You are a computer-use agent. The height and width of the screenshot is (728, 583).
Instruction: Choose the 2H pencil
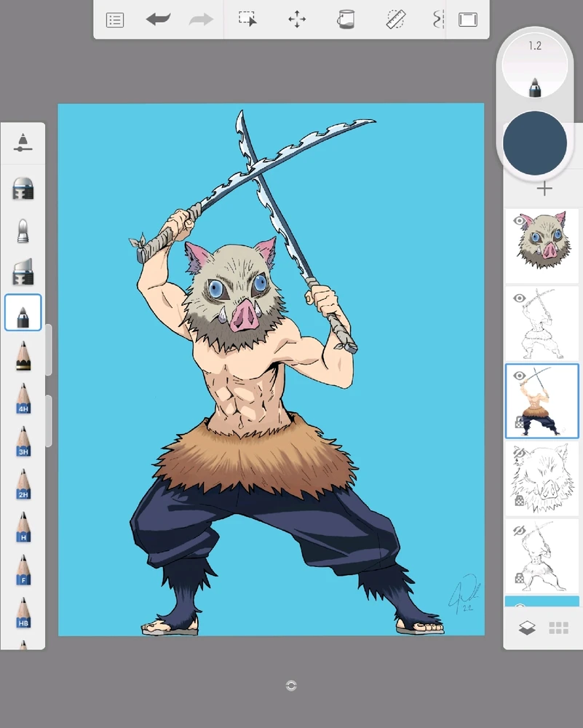pos(23,484)
